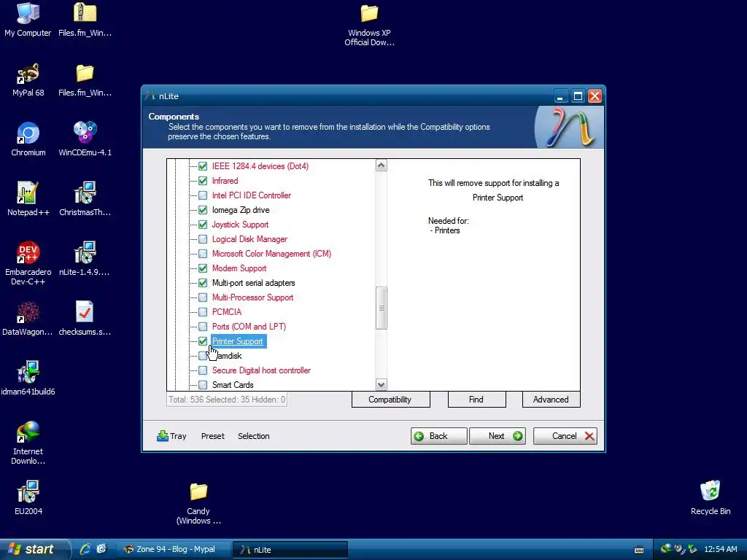Check Secure Digital host controller
The height and width of the screenshot is (560, 747).
coord(203,370)
